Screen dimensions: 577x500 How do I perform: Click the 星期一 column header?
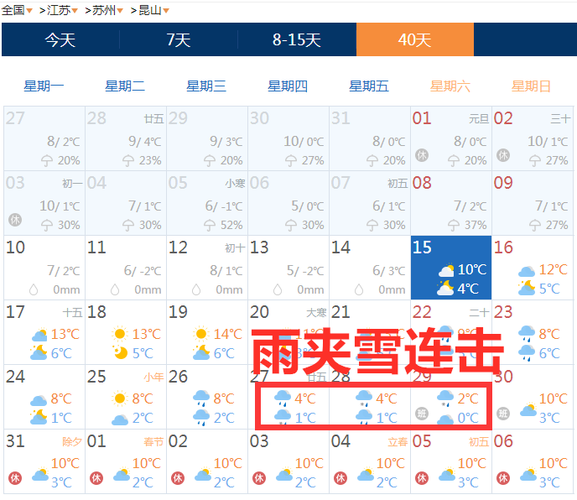tap(43, 86)
